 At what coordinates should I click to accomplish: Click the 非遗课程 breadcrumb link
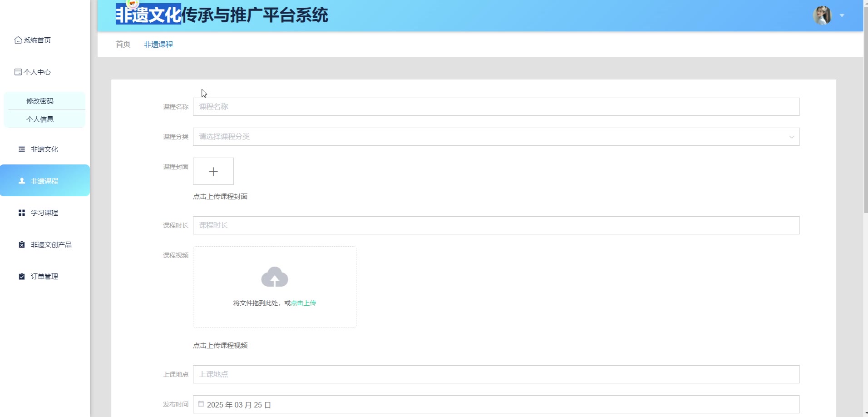pos(158,44)
